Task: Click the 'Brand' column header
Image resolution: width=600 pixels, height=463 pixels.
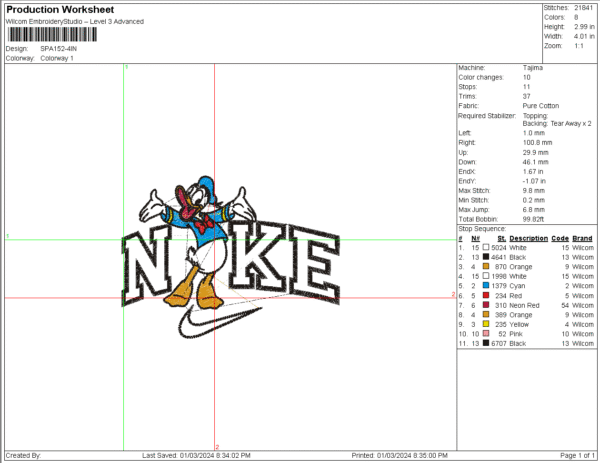Action: click(582, 238)
